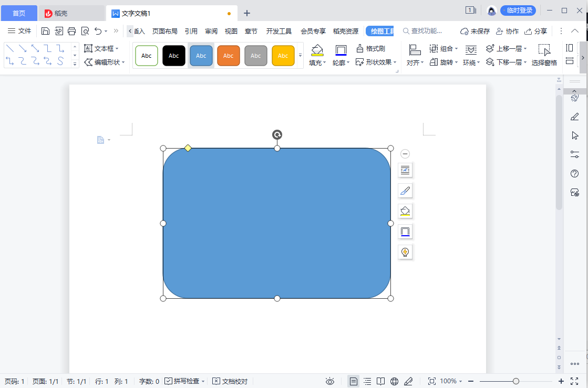
Task: Switch to 页面布局 tab
Action: 164,31
